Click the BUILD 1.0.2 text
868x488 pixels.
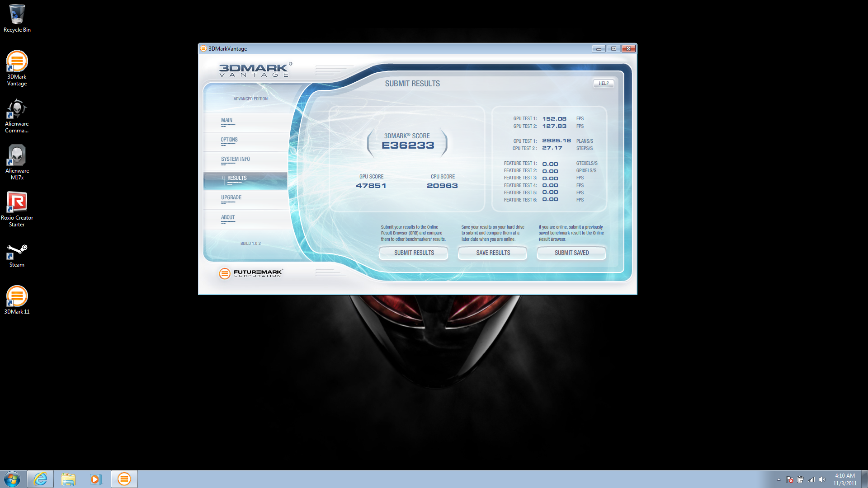(250, 244)
